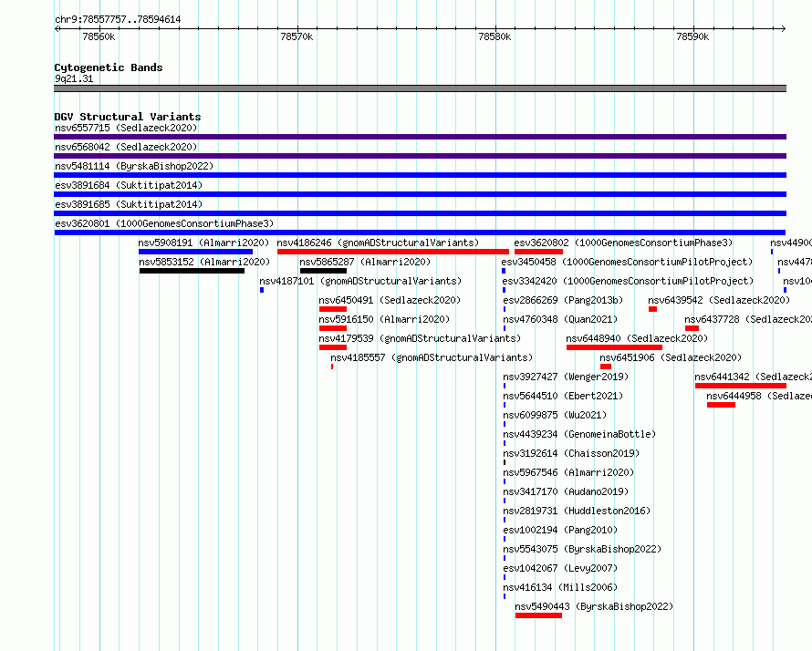
Task: Select esv3891685 (Suktitipat2014) variant label
Action: [129, 204]
